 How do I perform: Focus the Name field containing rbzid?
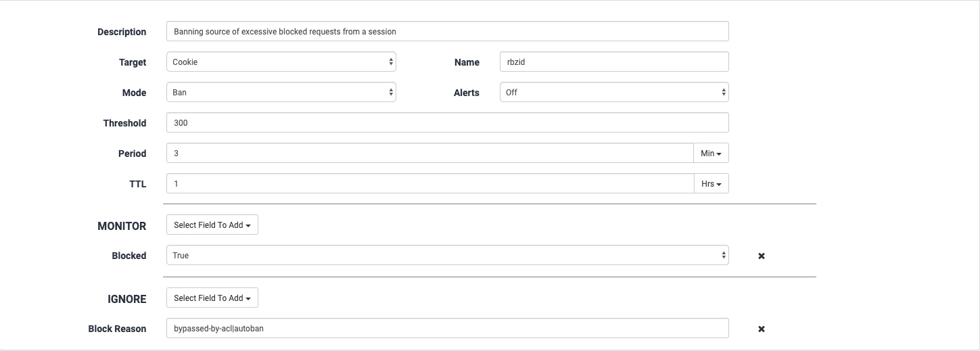pos(613,62)
